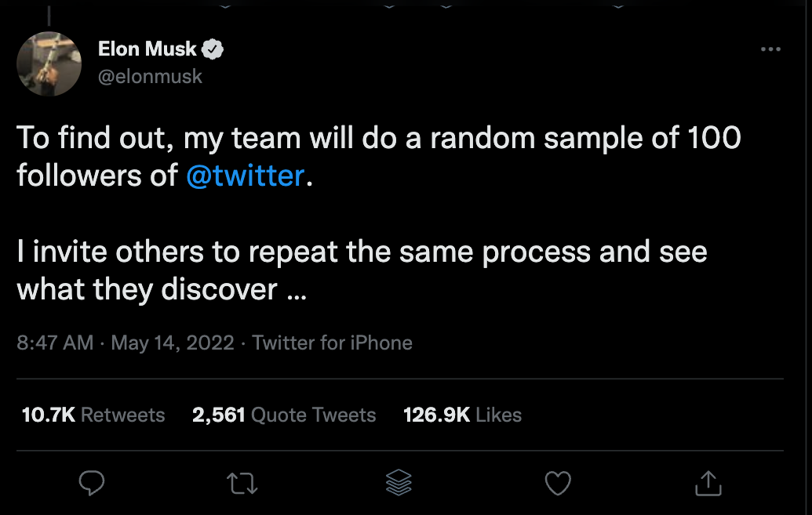812x515 pixels.
Task: View the 126.9K Likes list
Action: point(462,415)
